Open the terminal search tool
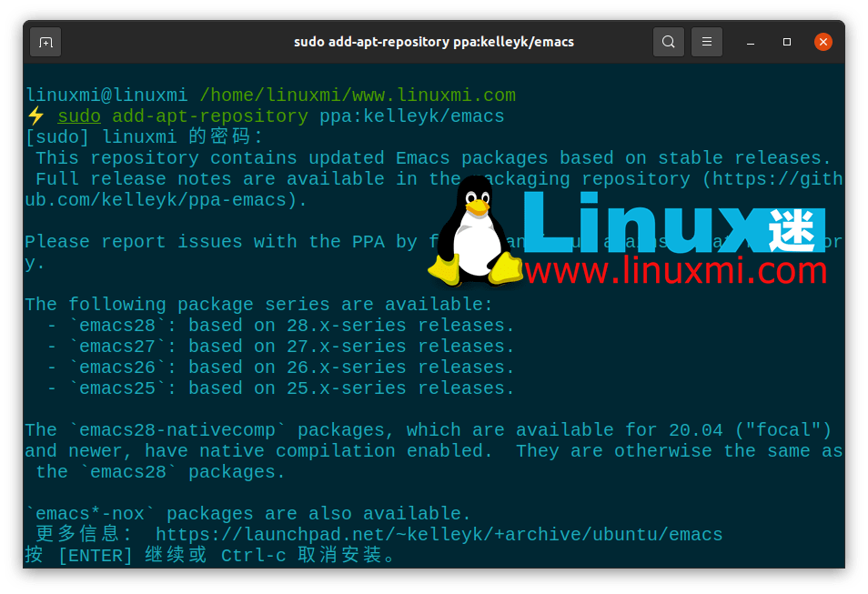Viewport: 868px width, 594px height. click(668, 42)
